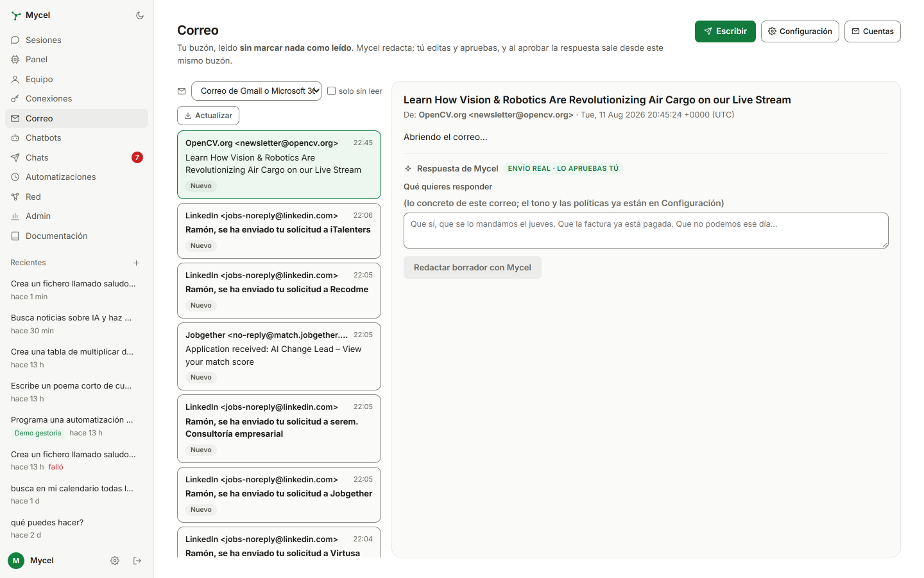
Task: Click the Documentación book icon
Action: click(x=15, y=236)
